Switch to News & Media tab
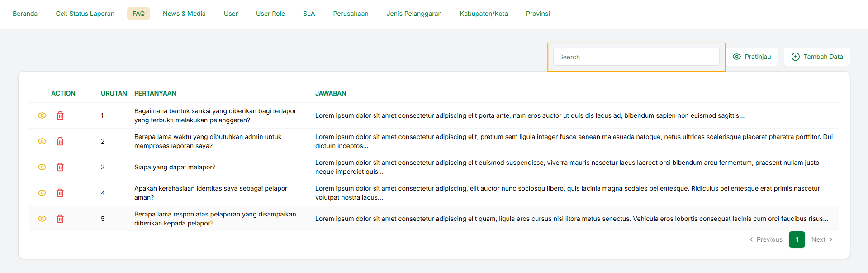Screen dimensions: 868x273 [184, 14]
